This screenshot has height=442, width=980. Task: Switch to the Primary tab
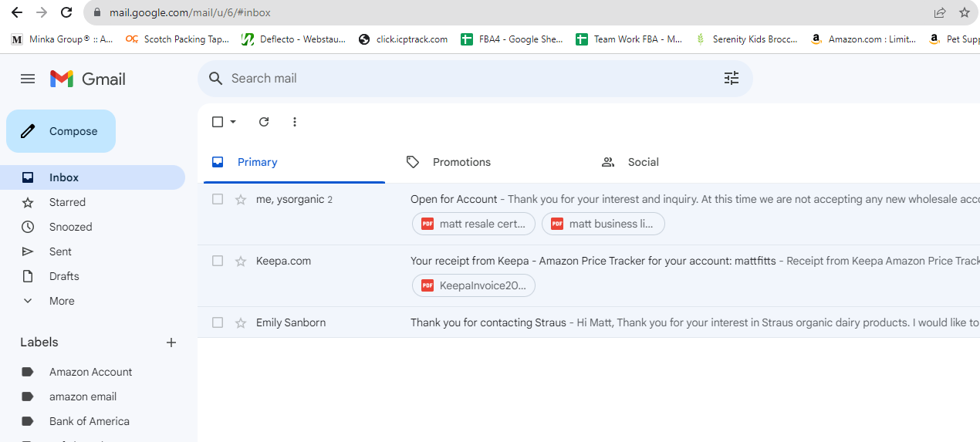tap(294, 162)
